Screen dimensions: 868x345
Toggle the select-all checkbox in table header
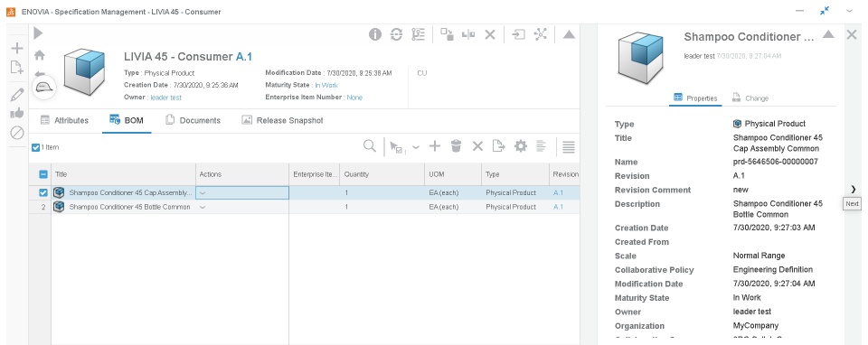43,174
